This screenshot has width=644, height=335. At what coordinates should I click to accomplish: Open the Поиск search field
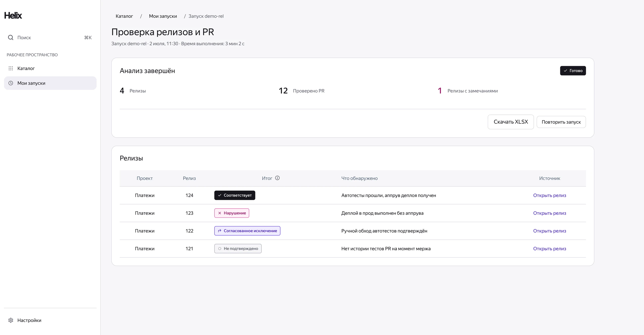pyautogui.click(x=50, y=37)
